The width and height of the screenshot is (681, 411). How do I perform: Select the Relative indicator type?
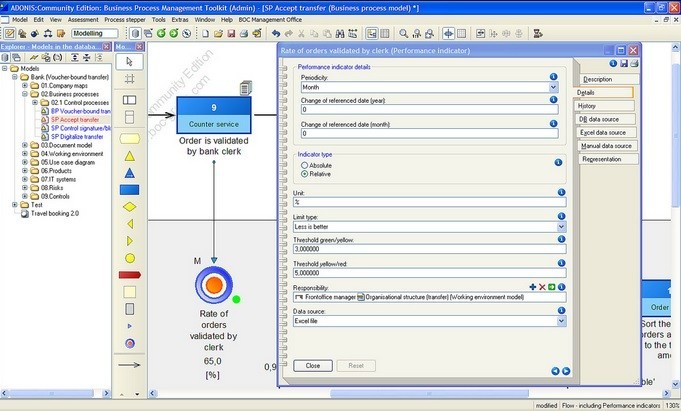tap(304, 173)
